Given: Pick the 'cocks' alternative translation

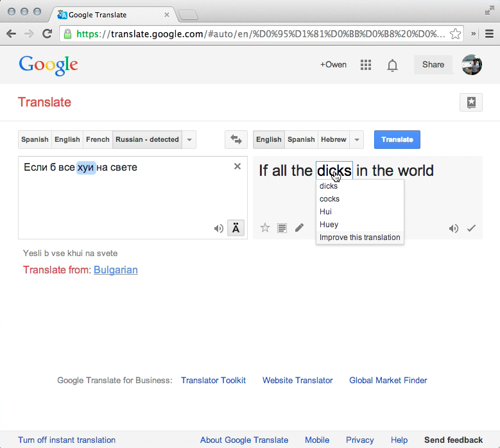Looking at the screenshot, I should pos(360,199).
